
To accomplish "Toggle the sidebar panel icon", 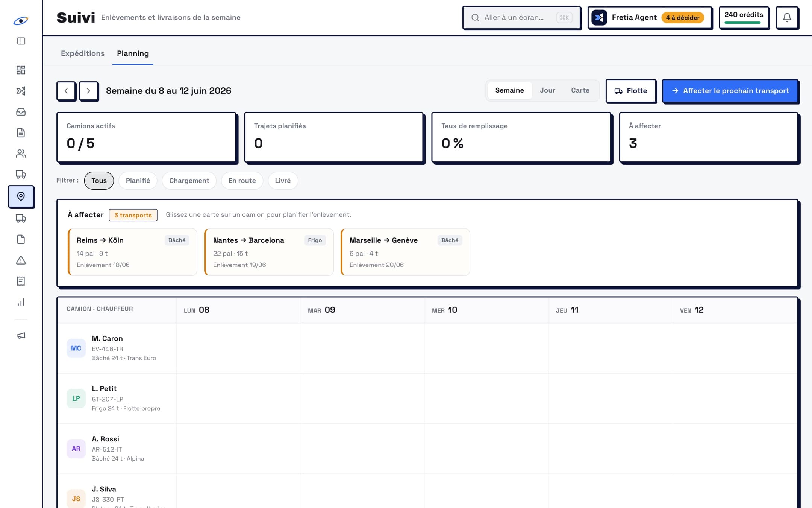I will (x=21, y=41).
